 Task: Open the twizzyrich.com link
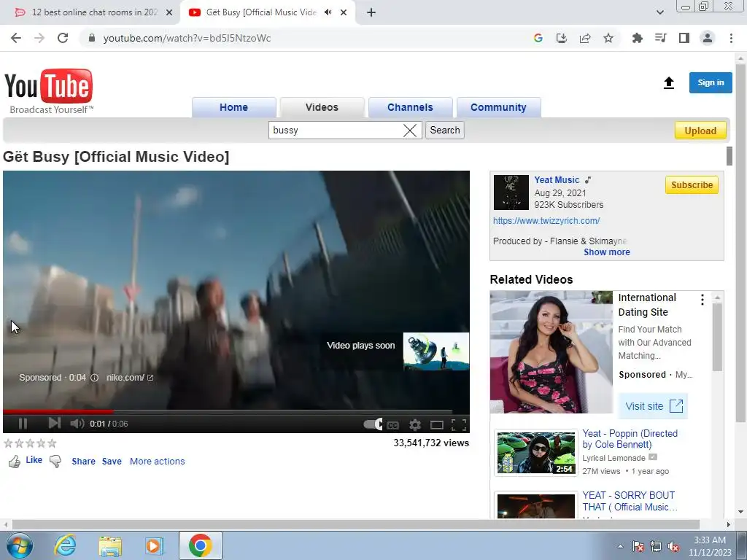click(x=546, y=221)
